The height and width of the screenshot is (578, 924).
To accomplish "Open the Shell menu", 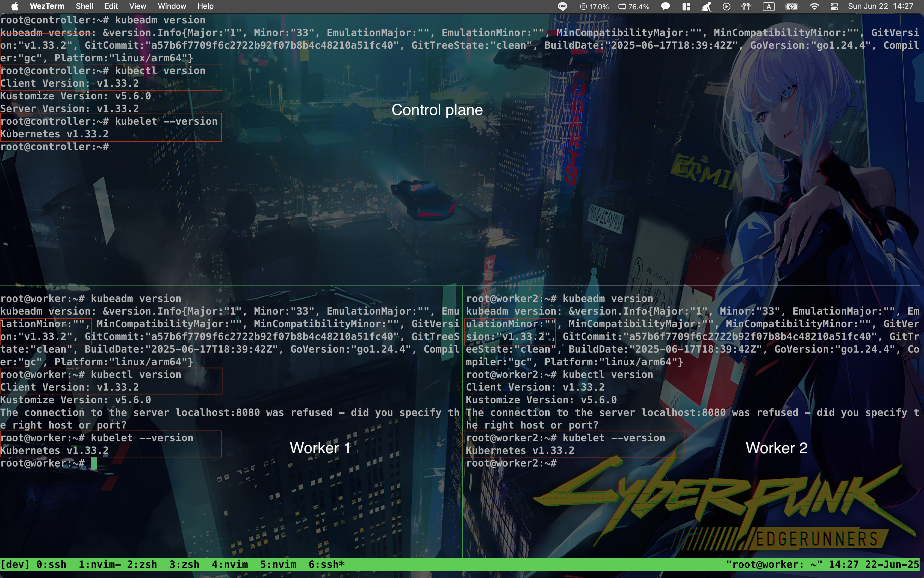I will (x=84, y=7).
